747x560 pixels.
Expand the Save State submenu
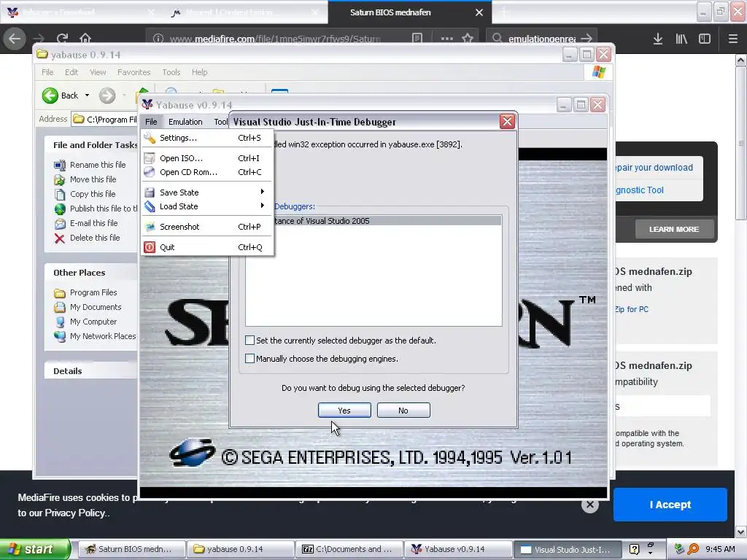pyautogui.click(x=207, y=192)
